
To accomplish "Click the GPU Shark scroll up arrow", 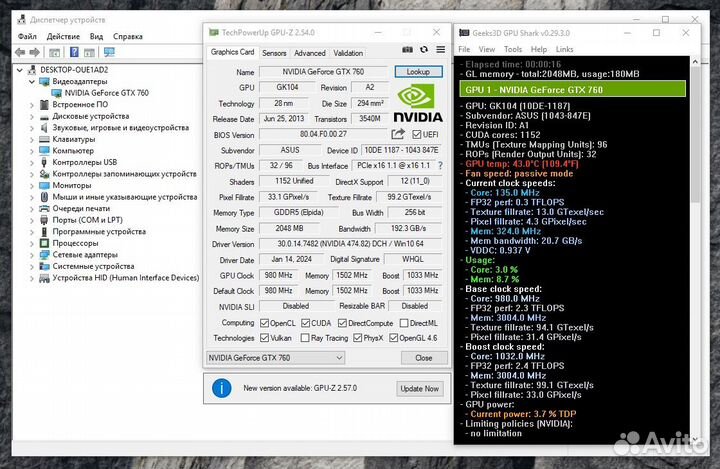I will 695,62.
